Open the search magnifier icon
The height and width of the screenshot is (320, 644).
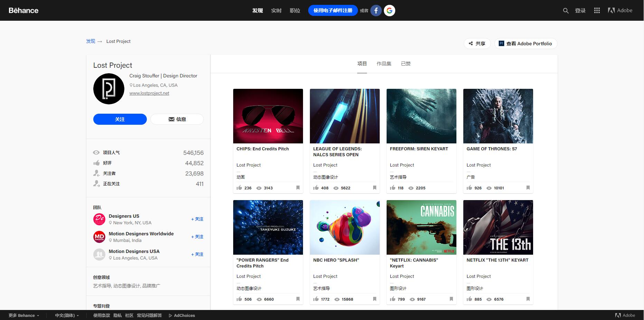pyautogui.click(x=566, y=11)
